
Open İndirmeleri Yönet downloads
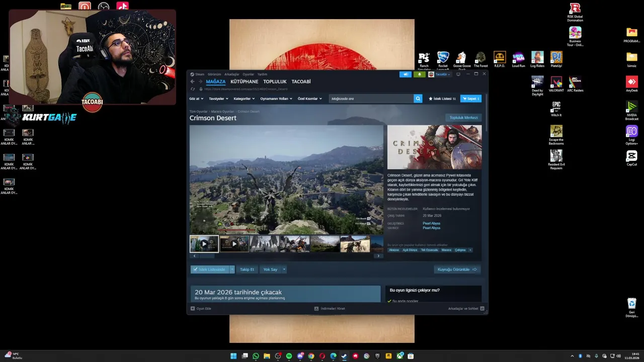(x=330, y=308)
